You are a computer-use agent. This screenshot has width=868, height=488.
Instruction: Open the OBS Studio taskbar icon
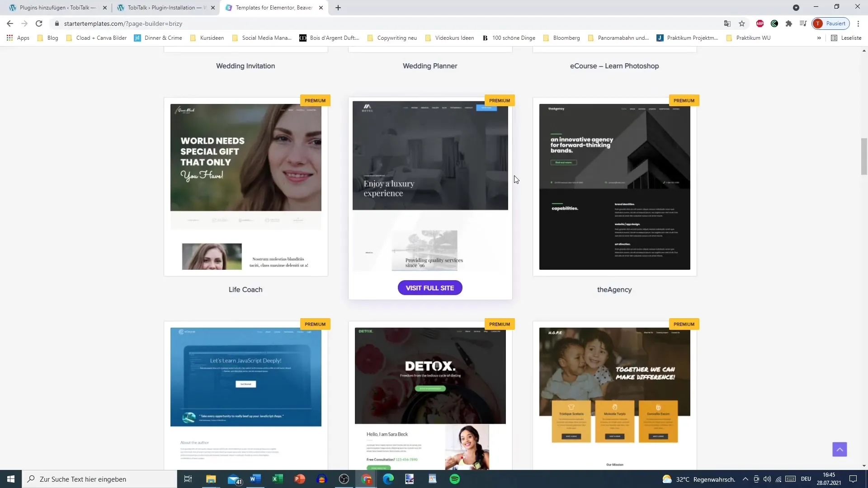click(344, 479)
